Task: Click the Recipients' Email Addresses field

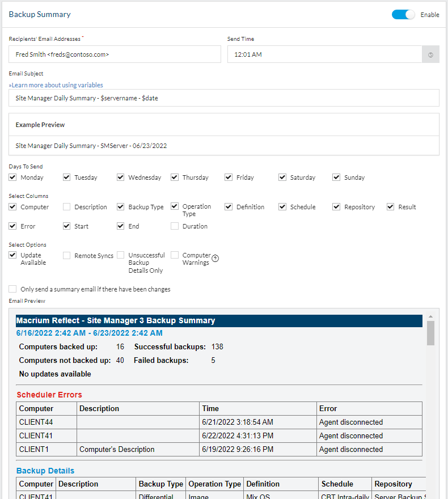Action: 115,54
